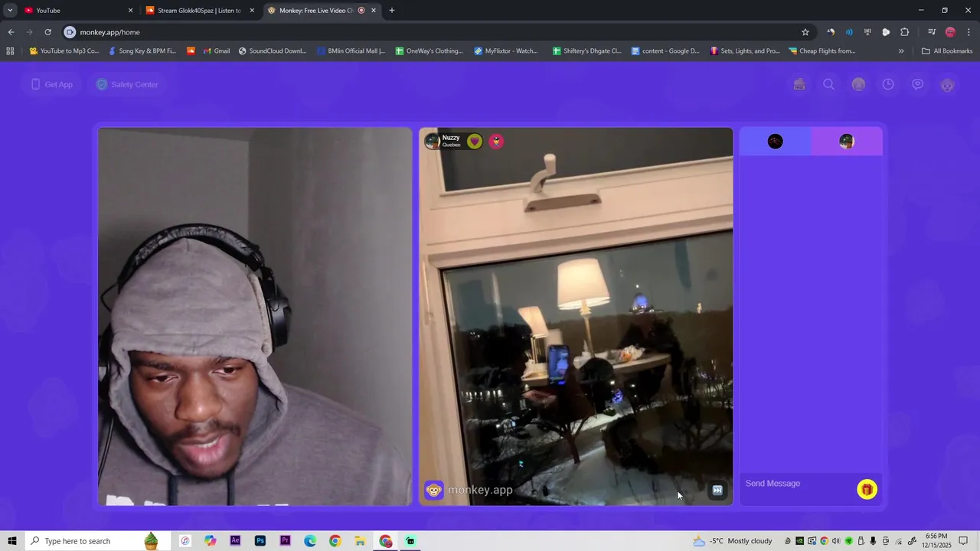980x551 pixels.
Task: Bookmark this page with the star
Action: pyautogui.click(x=805, y=32)
